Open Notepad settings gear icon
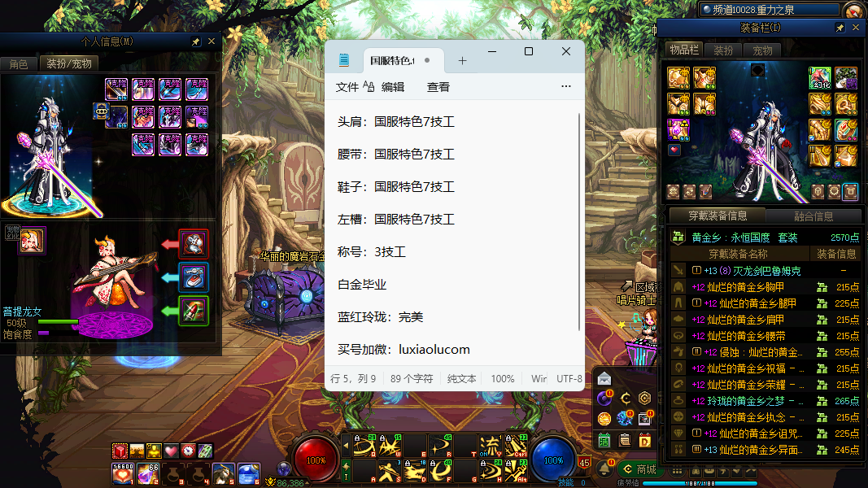 pyautogui.click(x=566, y=86)
